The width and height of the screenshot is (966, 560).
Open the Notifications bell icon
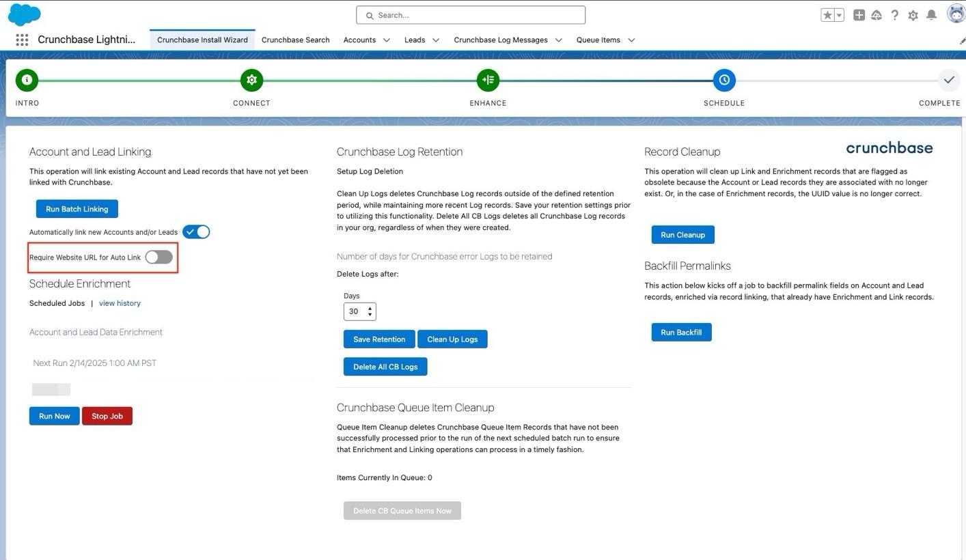coord(931,15)
